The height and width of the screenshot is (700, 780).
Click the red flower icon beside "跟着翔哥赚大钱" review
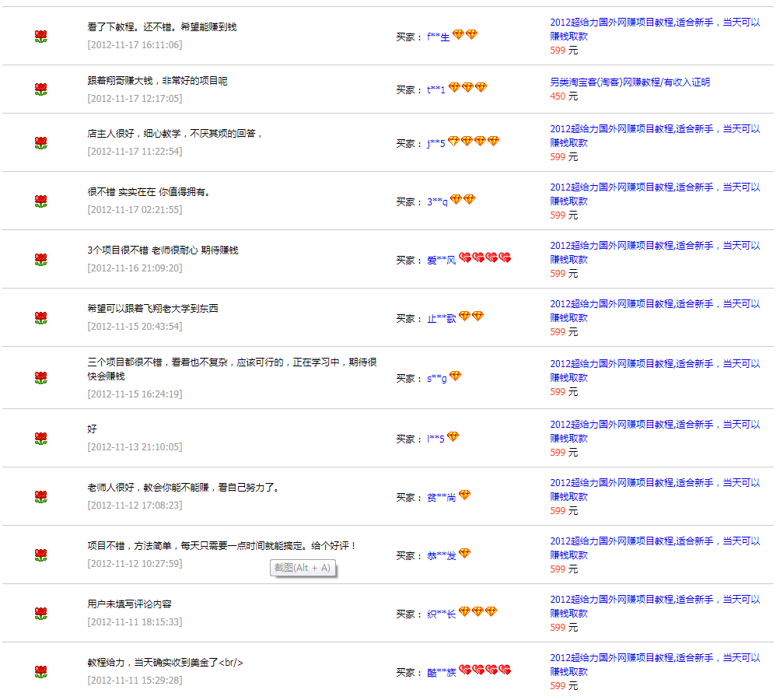pyautogui.click(x=41, y=89)
